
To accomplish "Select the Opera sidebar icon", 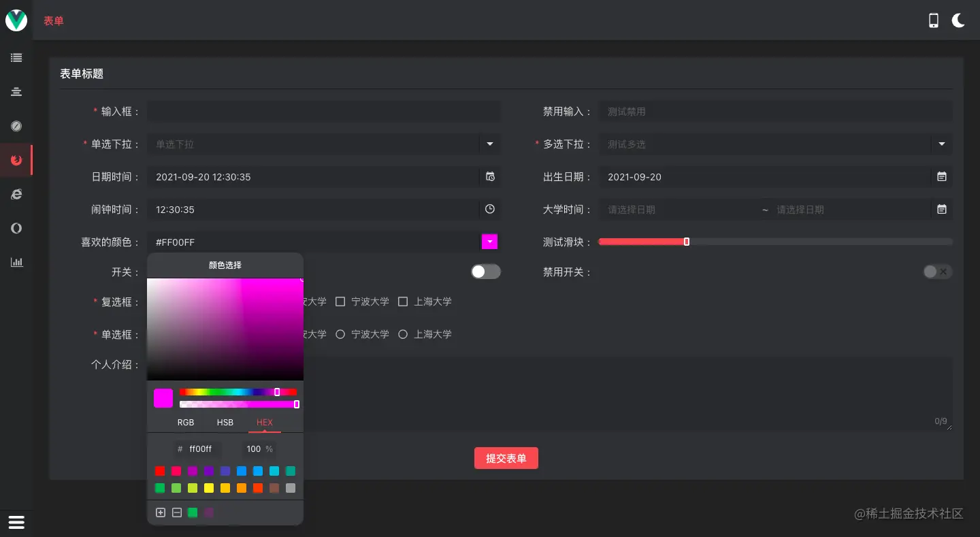I will (x=16, y=228).
